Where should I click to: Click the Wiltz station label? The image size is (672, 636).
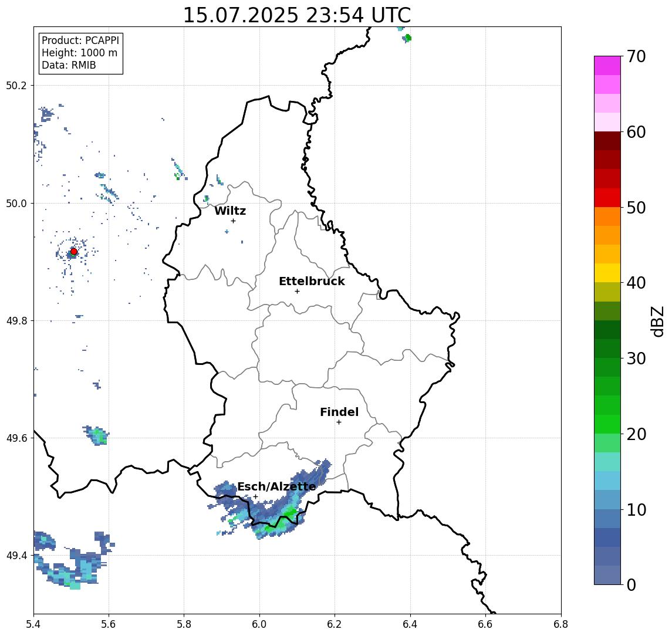click(x=230, y=211)
